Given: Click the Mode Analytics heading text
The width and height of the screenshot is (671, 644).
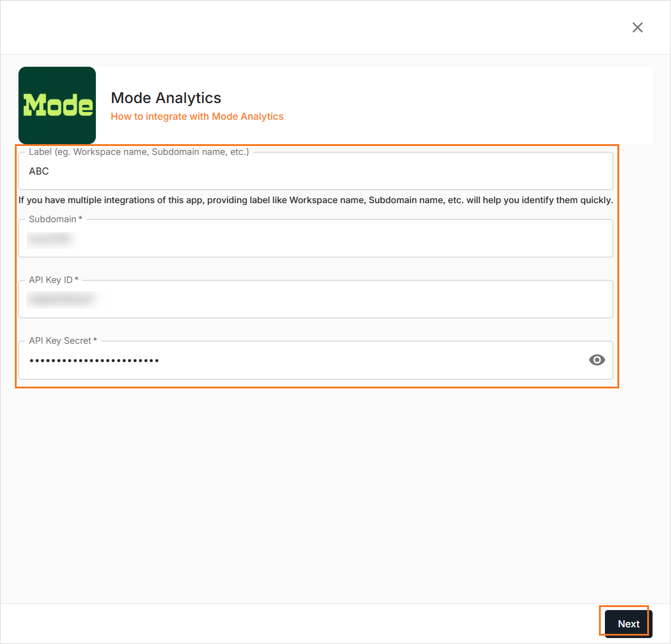Looking at the screenshot, I should (x=166, y=98).
